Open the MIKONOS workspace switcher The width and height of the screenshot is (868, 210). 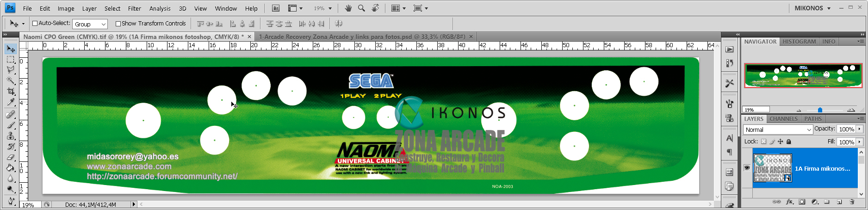pyautogui.click(x=813, y=8)
